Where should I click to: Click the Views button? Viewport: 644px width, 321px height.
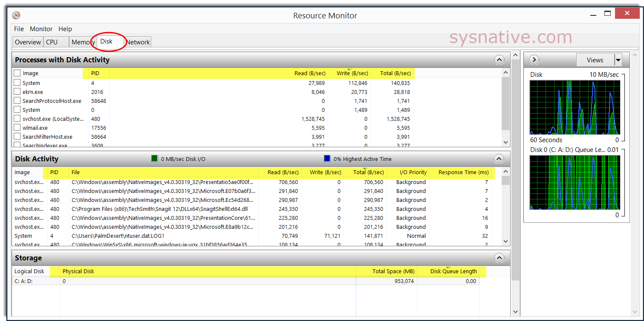[x=595, y=60]
